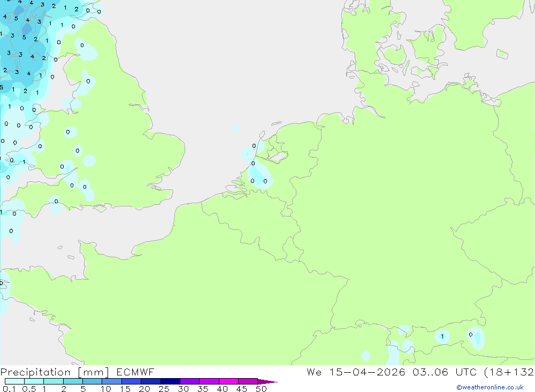The height and width of the screenshot is (392, 535).
Task: Open the weatheronline.co.uk copyright link
Action: coord(490,387)
